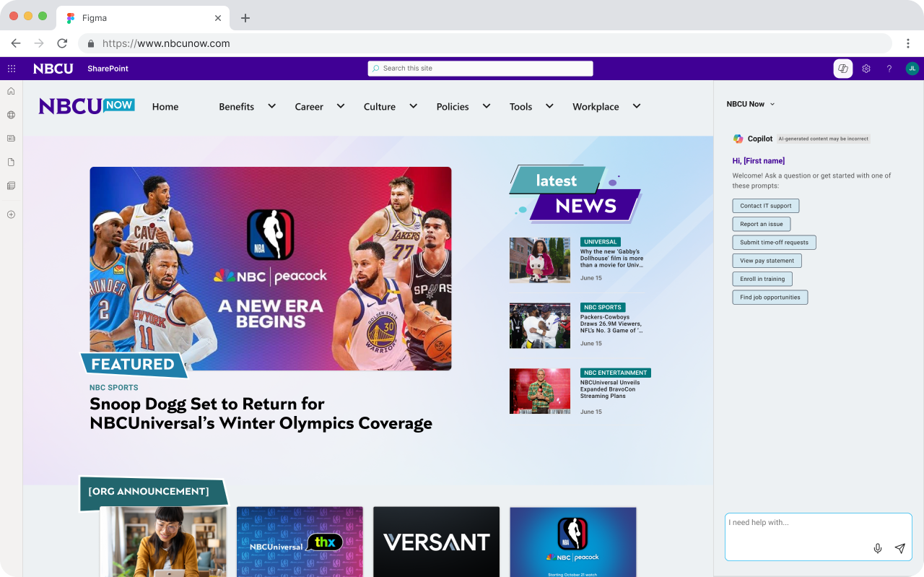Click the search magnifier icon
Screen dimensions: 924x577
click(376, 69)
